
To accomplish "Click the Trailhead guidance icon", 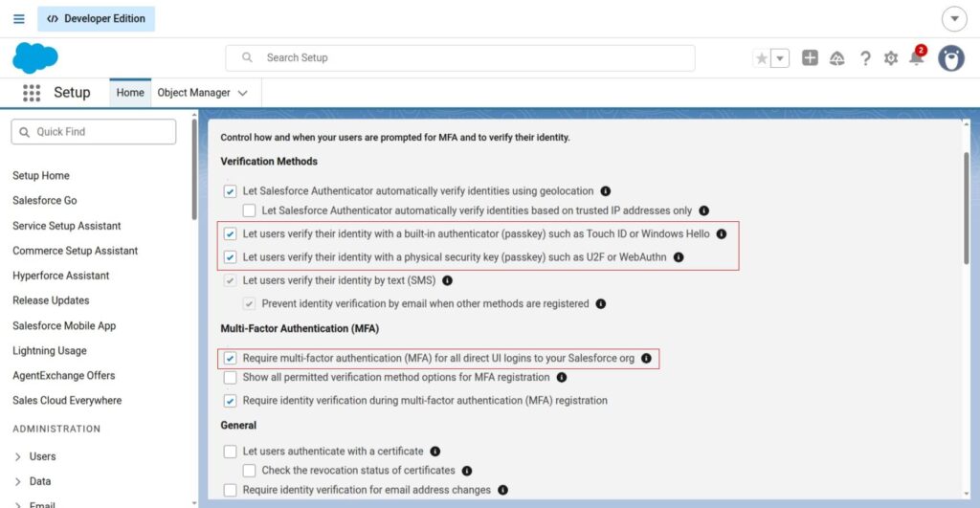I will point(836,58).
